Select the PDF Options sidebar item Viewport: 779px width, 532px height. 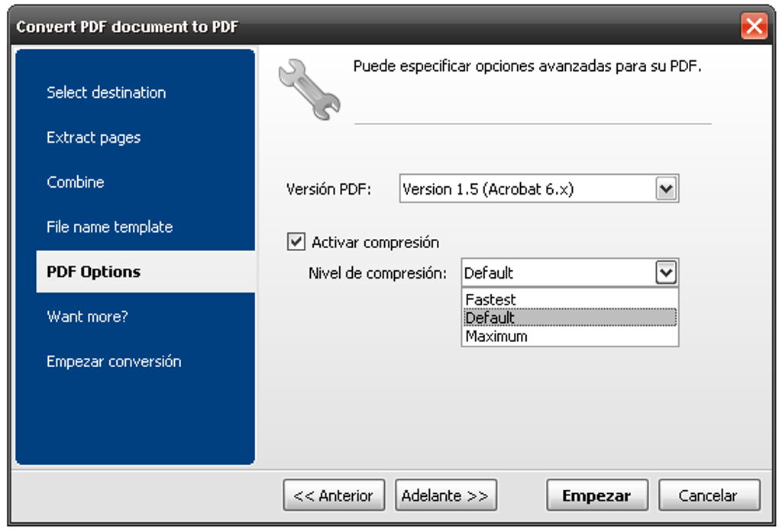pyautogui.click(x=94, y=272)
